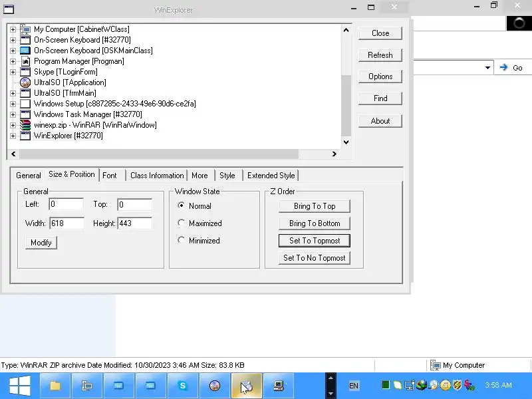Open the Class Information tab

tap(157, 176)
